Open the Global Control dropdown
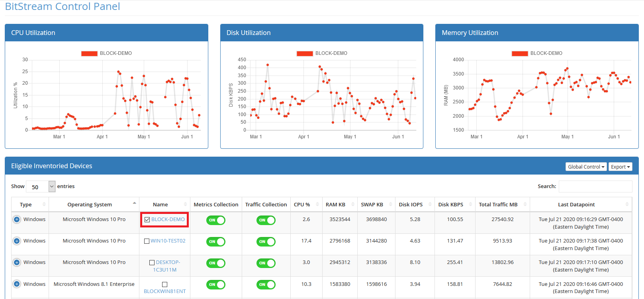Image resolution: width=644 pixels, height=299 pixels. click(x=586, y=167)
